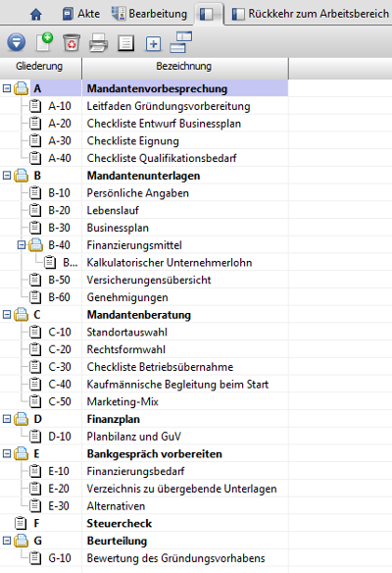Collapse section A Mandantenvorbesprechung

coord(7,88)
